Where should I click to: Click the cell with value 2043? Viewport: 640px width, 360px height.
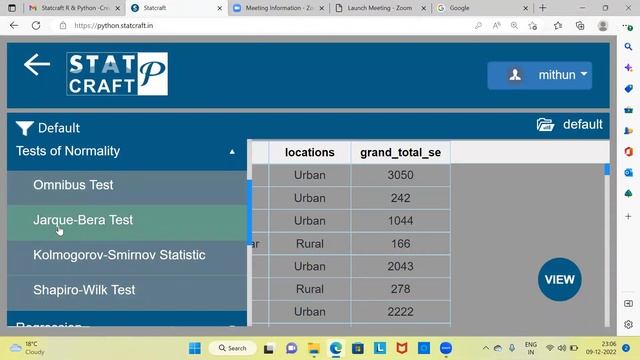pyautogui.click(x=400, y=267)
